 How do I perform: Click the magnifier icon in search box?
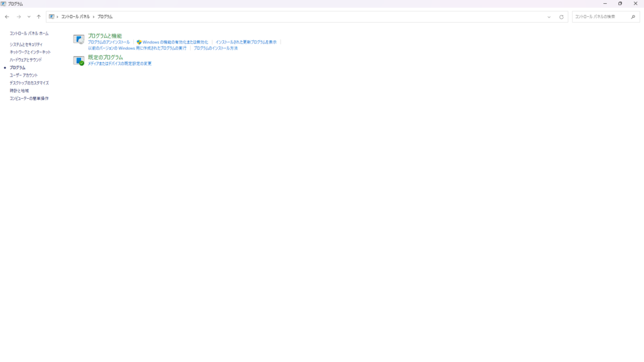[633, 17]
